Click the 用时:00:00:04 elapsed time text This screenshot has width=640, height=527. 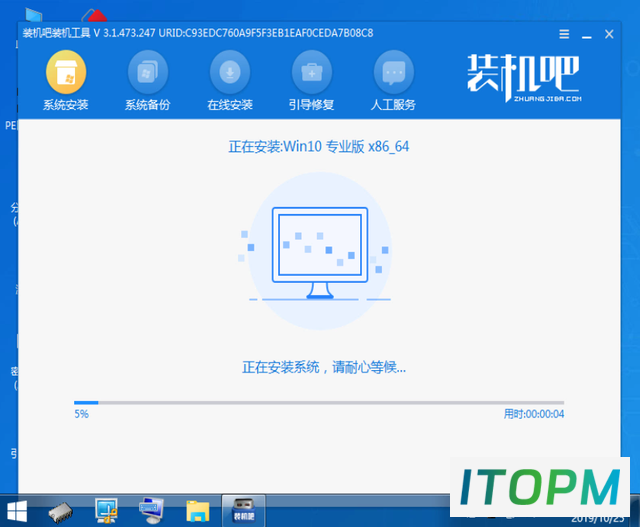533,414
